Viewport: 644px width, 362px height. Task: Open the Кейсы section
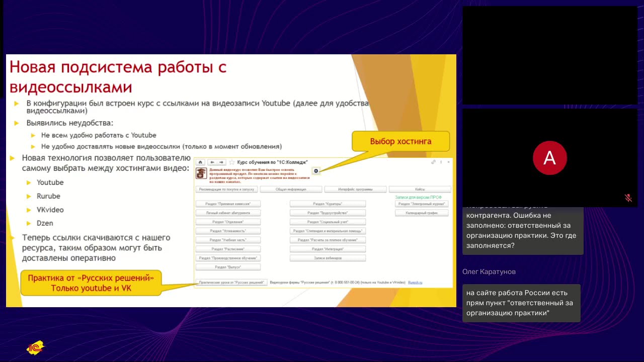click(x=420, y=190)
